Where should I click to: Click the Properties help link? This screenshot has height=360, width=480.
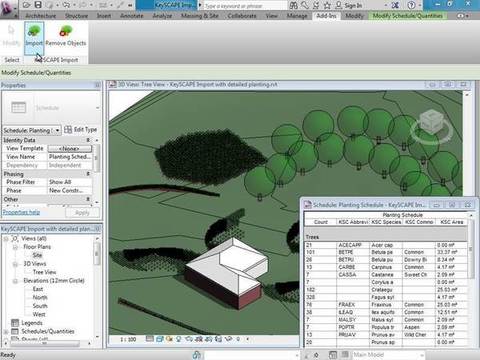pyautogui.click(x=21, y=212)
